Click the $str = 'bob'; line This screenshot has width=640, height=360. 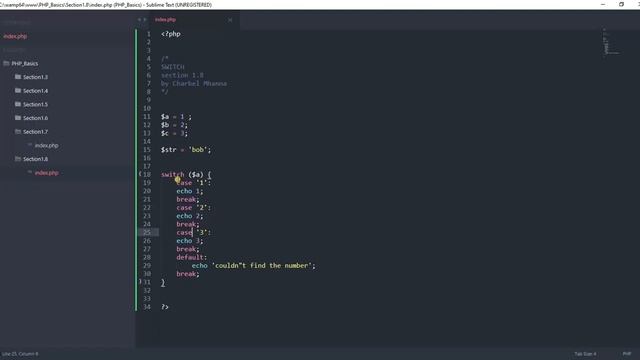tap(186, 150)
